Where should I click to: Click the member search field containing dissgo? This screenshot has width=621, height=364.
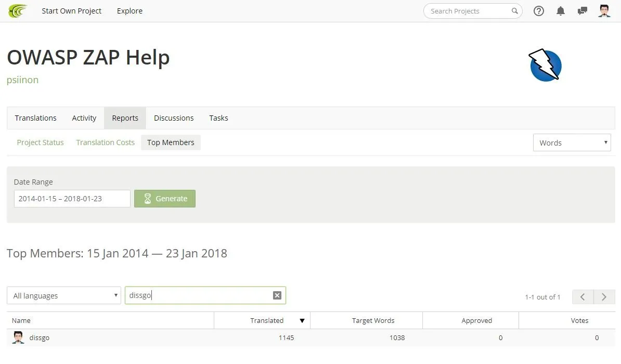(205, 295)
